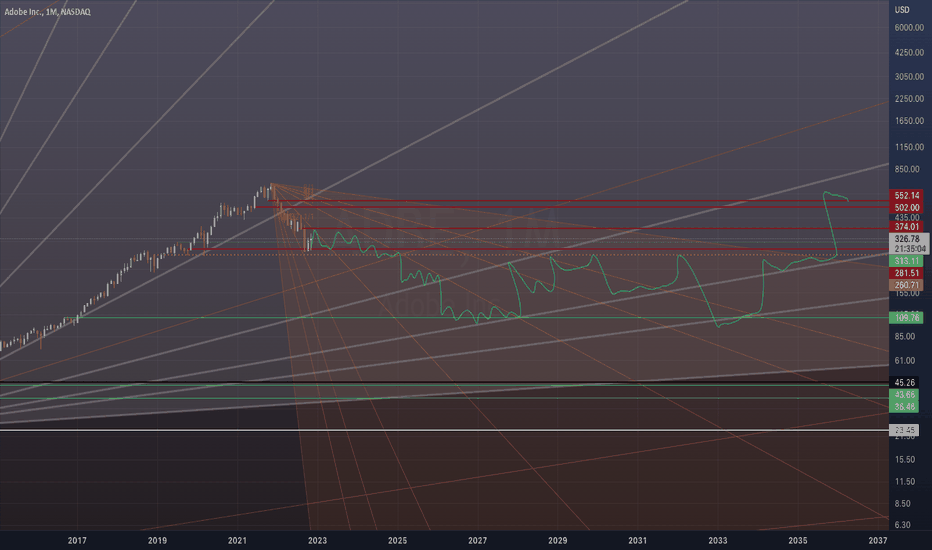The image size is (932, 550).
Task: Click the 6.30 price scale value
Action: [902, 525]
